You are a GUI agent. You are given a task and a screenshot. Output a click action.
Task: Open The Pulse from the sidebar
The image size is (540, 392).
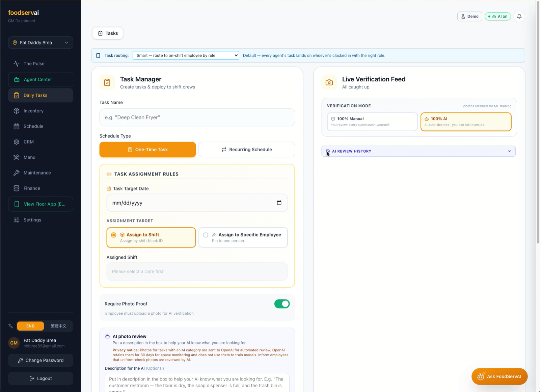pyautogui.click(x=40, y=63)
